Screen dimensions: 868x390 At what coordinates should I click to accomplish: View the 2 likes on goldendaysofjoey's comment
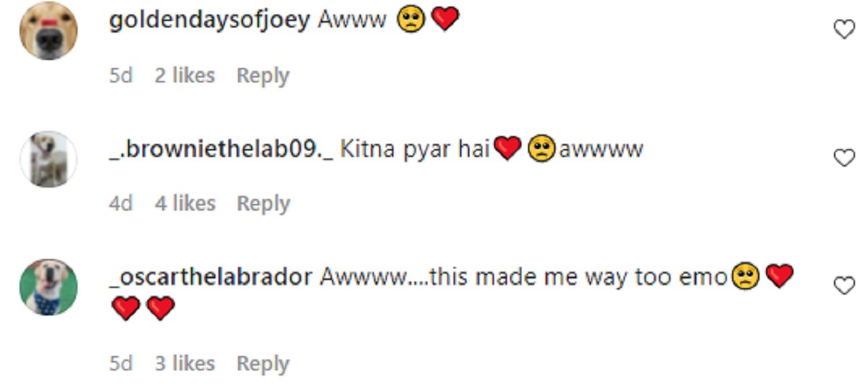tap(184, 75)
